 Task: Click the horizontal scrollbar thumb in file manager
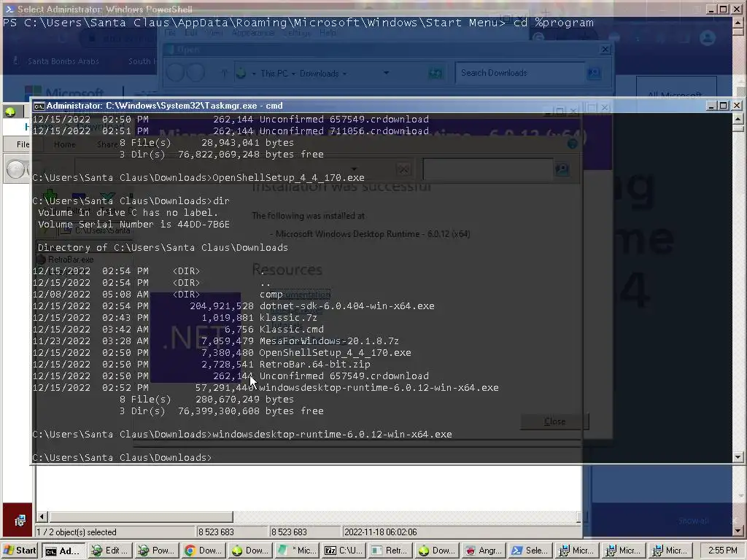tap(142, 517)
